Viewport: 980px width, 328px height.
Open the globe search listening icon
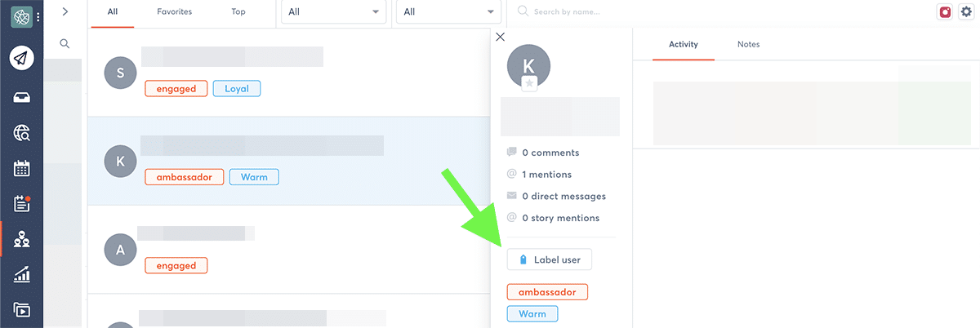coord(21,134)
